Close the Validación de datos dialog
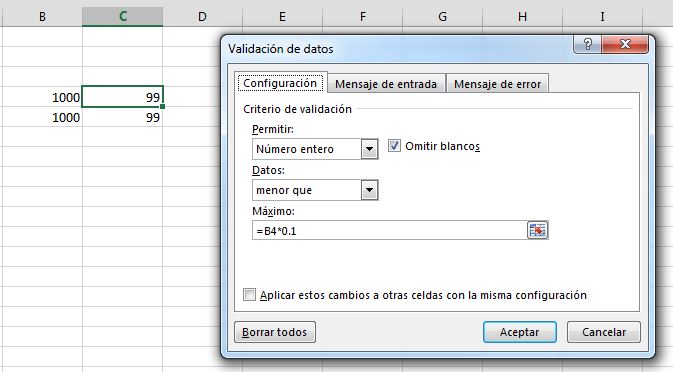Screen dimensions: 673x372 [x=625, y=44]
